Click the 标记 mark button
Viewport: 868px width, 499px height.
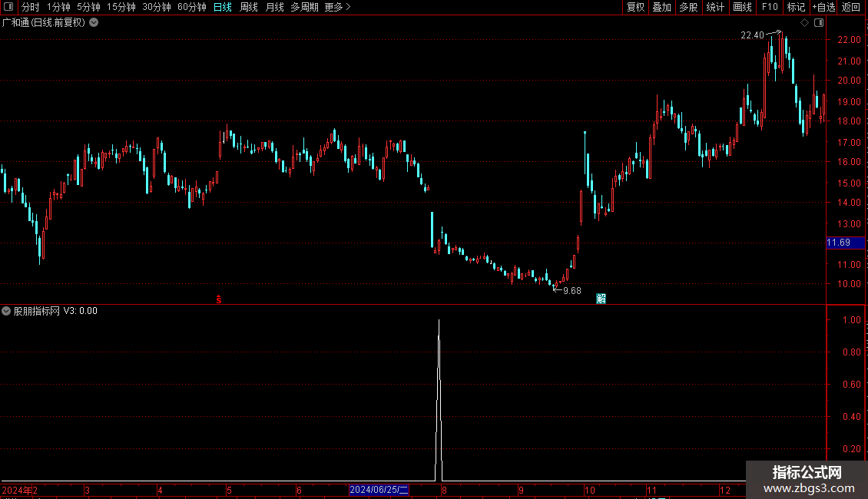click(796, 7)
